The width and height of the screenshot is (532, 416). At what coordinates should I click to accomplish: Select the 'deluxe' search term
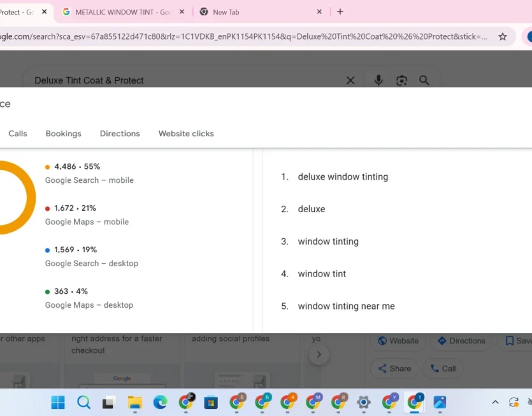click(312, 209)
